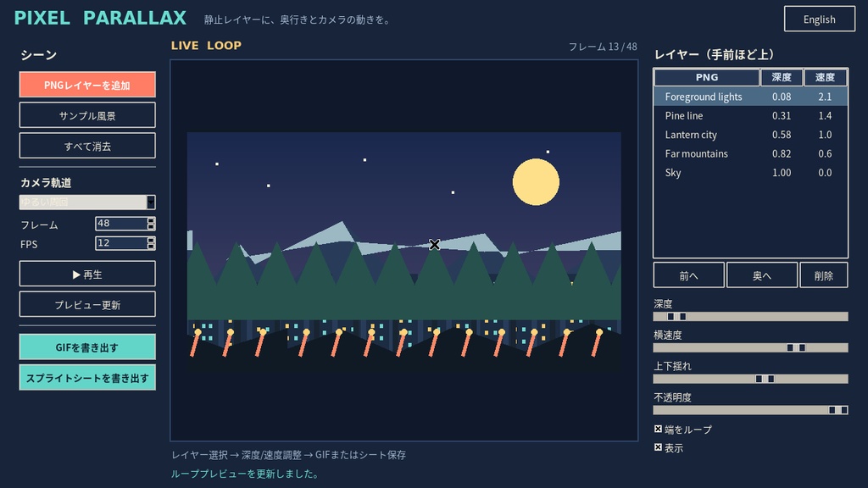The height and width of the screenshot is (488, 868).
Task: Click the LIVE LOOP heading
Action: tap(206, 46)
